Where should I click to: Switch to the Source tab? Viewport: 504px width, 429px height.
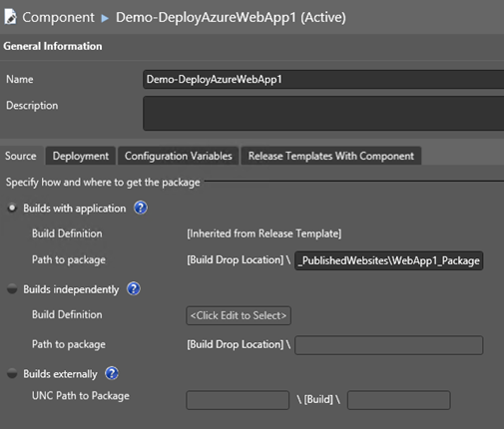(x=21, y=156)
